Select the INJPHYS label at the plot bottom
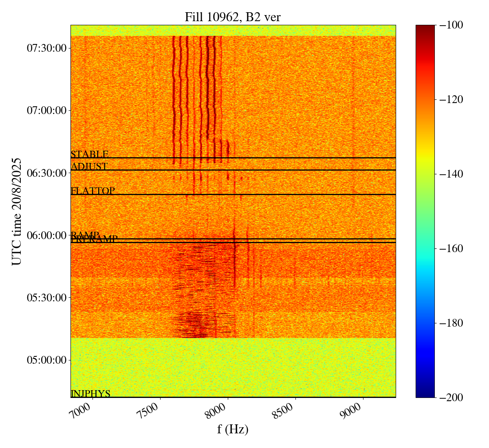Screen dimensions: 489x448 (x=90, y=394)
